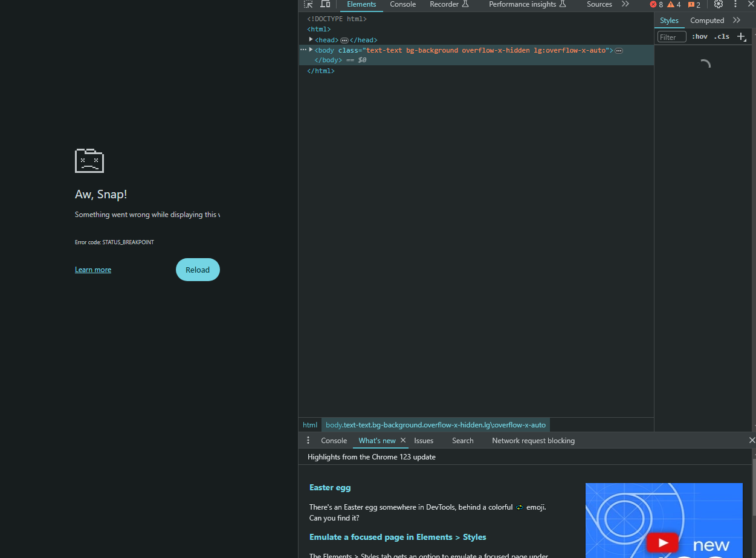Click the Styles Filter input field
This screenshot has height=558, width=756.
click(672, 37)
